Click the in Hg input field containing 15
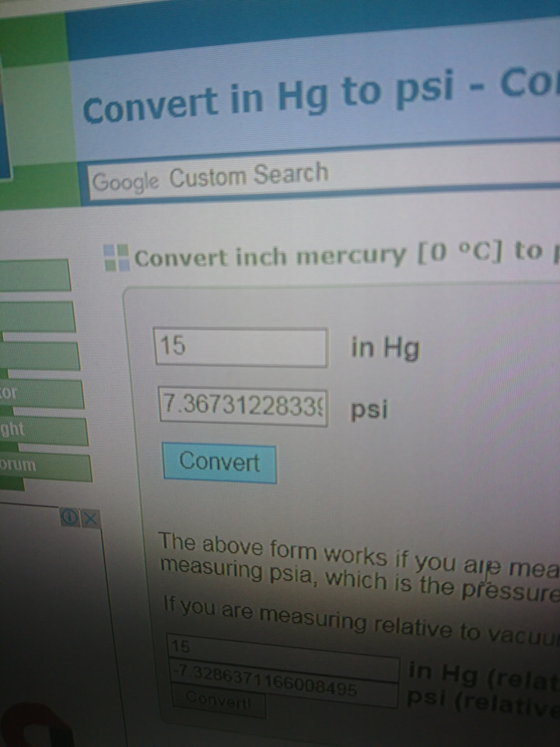 (241, 347)
